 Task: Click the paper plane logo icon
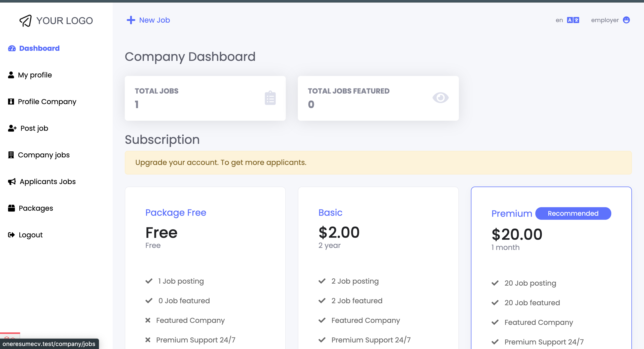[26, 21]
